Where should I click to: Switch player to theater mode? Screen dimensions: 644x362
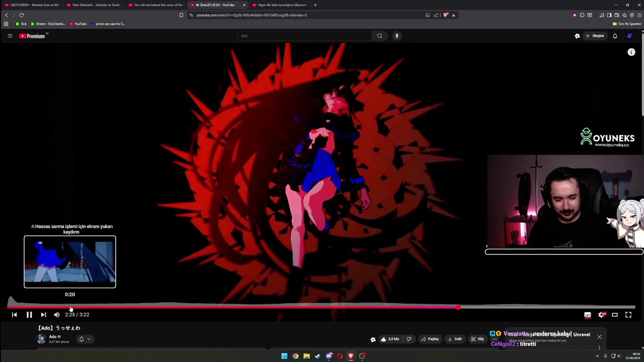(x=615, y=315)
